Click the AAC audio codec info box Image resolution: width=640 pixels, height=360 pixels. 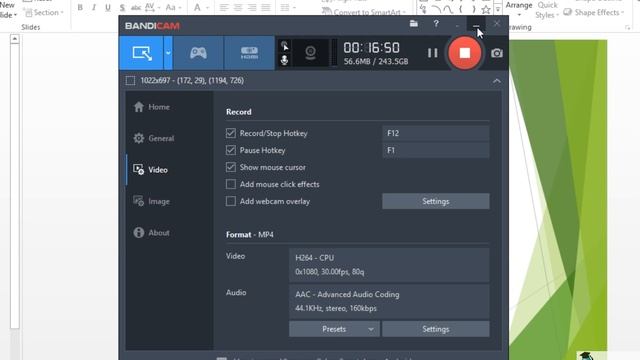pyautogui.click(x=389, y=302)
